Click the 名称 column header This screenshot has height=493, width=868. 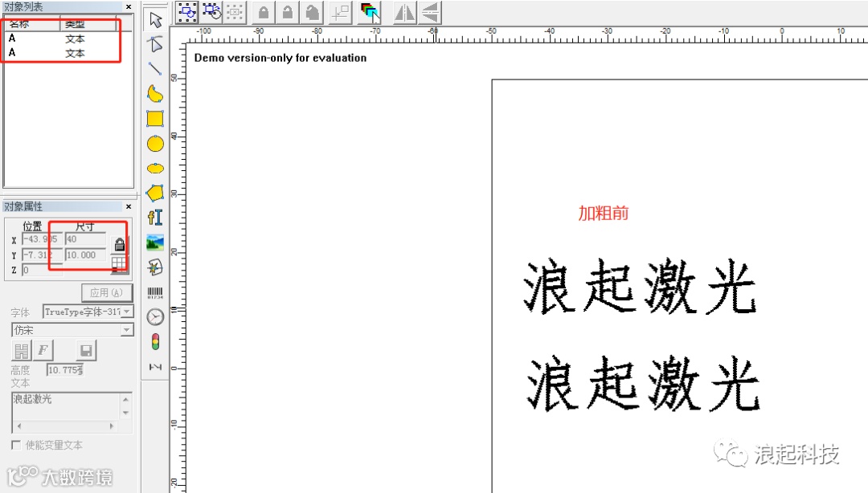pyautogui.click(x=32, y=24)
